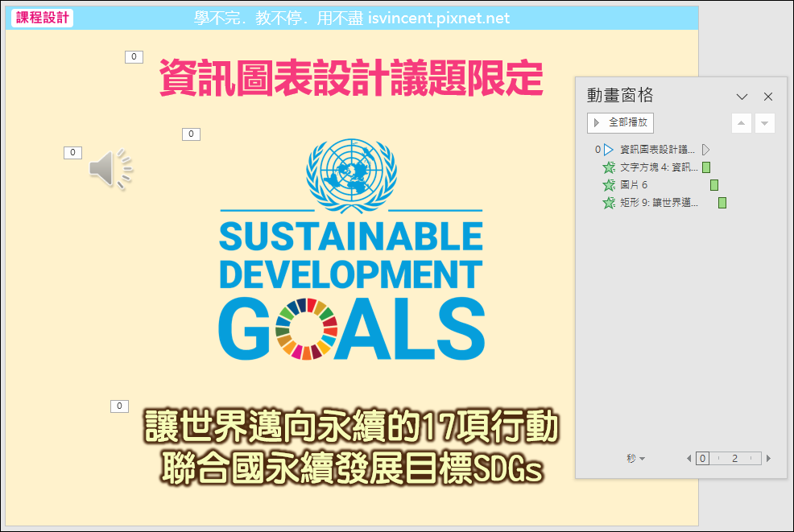Select the Sustainable Development Goals logo image
794x532 pixels.
click(351, 249)
